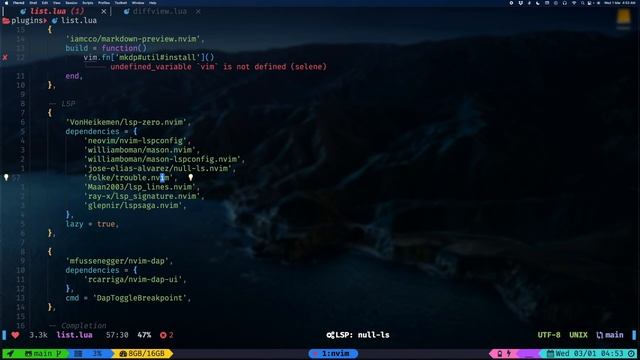Click the Dropbox icon in menu bar
The height and width of the screenshot is (360, 640).
520,2
